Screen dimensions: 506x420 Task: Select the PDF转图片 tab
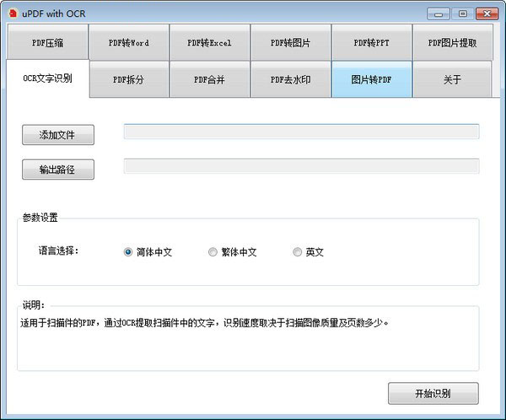290,42
